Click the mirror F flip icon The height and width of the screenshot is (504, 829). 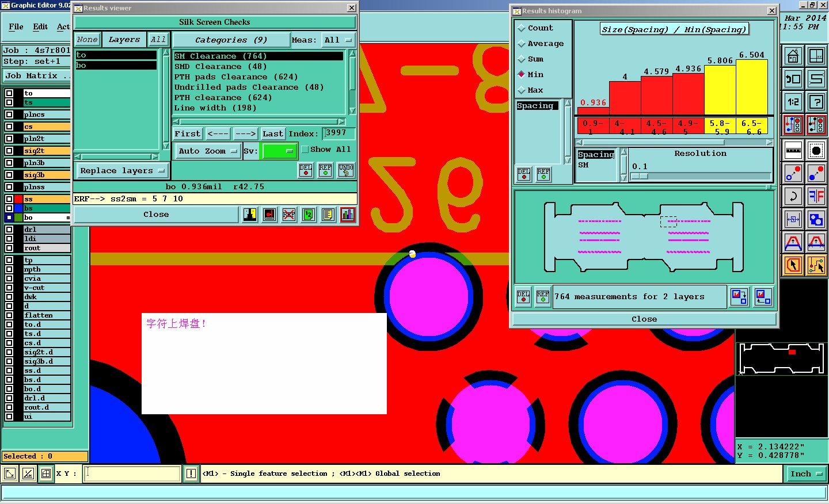point(816,196)
